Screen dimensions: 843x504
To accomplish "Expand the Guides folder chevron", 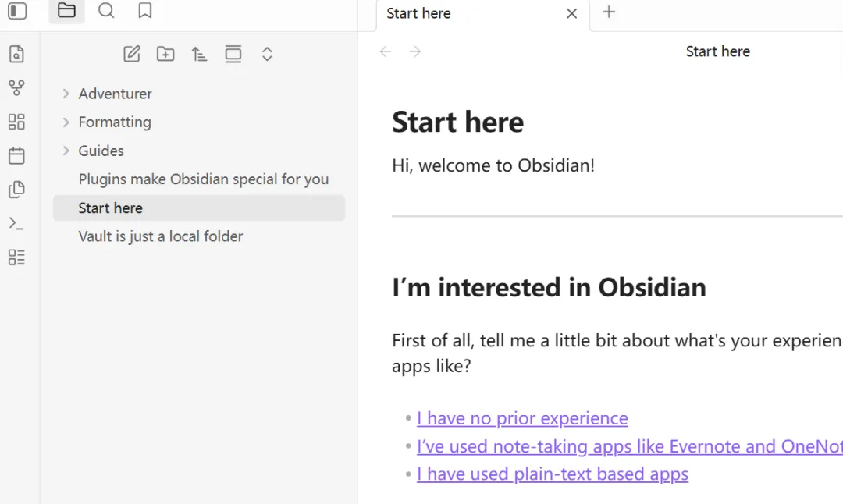I will click(66, 151).
